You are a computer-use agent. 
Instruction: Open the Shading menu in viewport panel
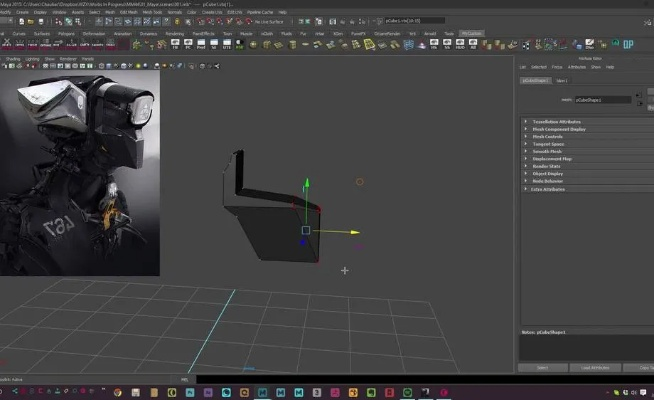tap(13, 59)
